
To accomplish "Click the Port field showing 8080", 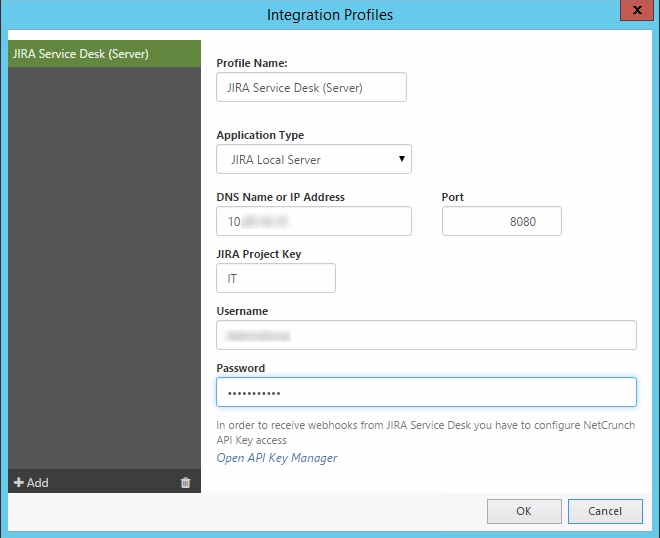I will pos(501,221).
